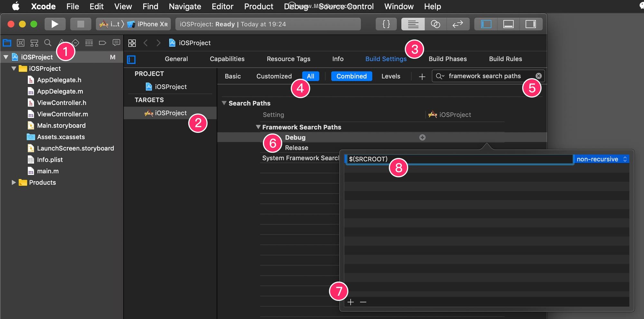The height and width of the screenshot is (319, 644).
Task: Stop the running scheme
Action: 80,24
